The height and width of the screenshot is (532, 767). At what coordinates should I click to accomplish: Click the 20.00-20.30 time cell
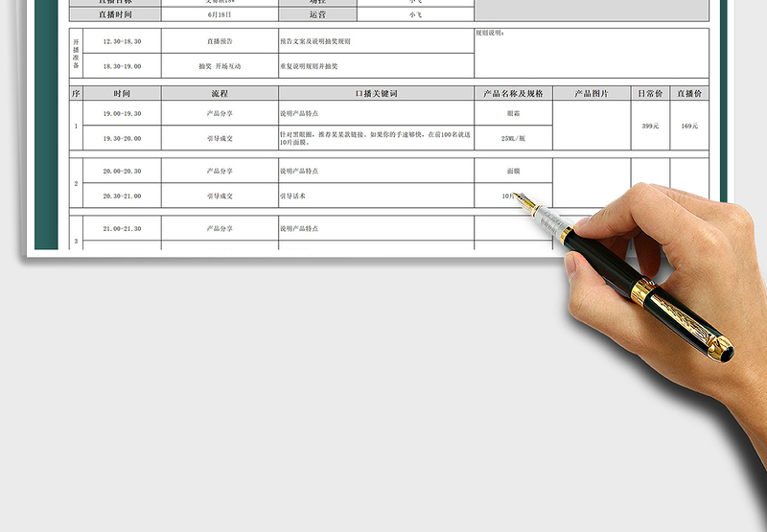click(122, 171)
